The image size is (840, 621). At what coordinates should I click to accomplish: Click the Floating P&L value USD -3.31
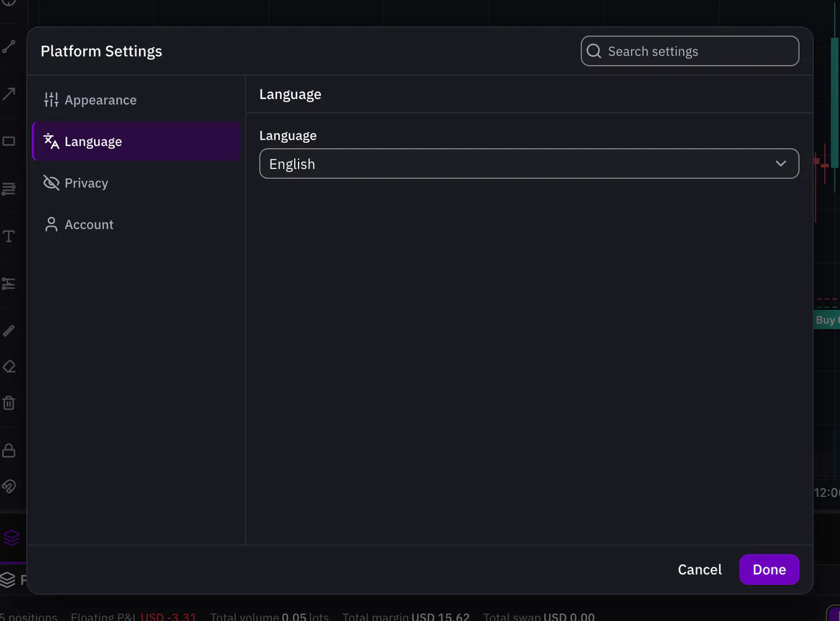169,617
